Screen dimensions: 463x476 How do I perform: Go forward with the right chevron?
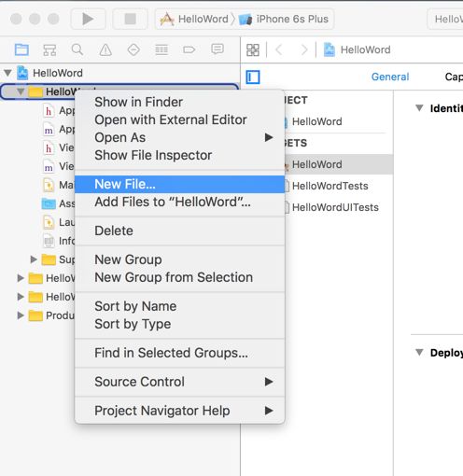point(304,49)
